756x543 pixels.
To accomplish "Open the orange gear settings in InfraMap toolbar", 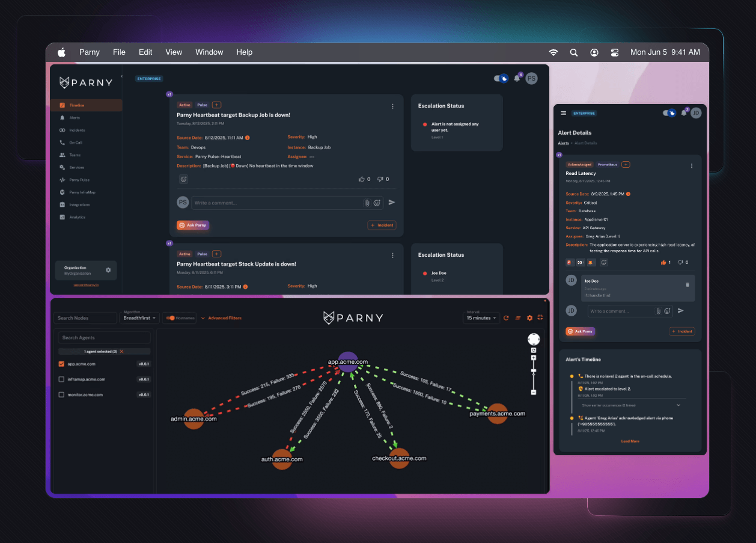I will tap(529, 318).
